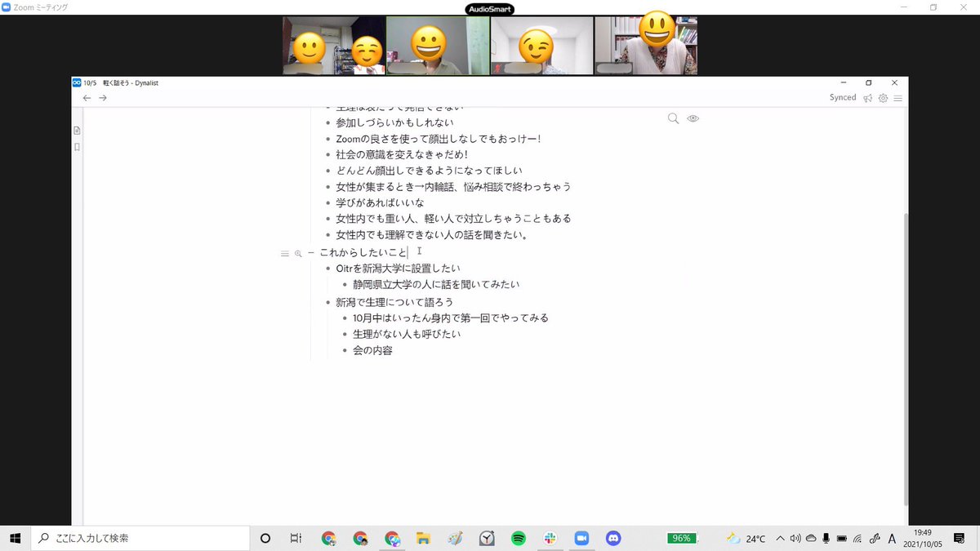The width and height of the screenshot is (980, 551).
Task: Open Slack from the taskbar
Action: [550, 538]
